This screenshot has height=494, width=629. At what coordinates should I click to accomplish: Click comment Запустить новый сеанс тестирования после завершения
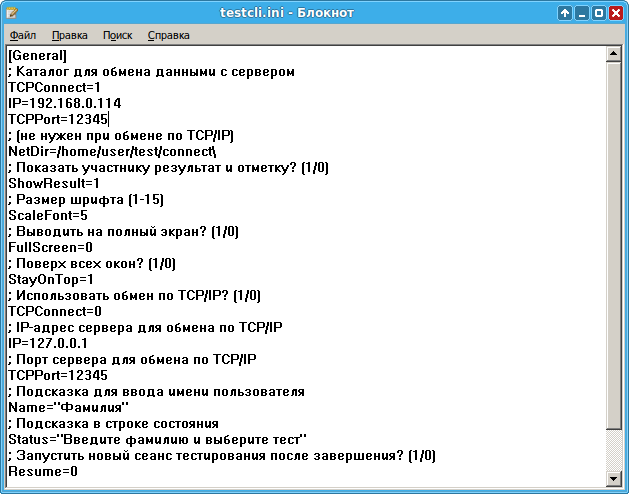(x=222, y=455)
